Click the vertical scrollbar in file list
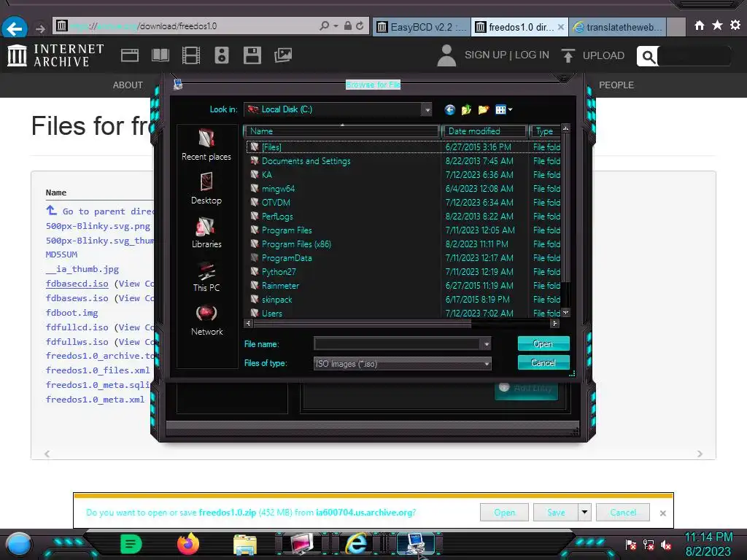The height and width of the screenshot is (560, 747). (x=565, y=208)
